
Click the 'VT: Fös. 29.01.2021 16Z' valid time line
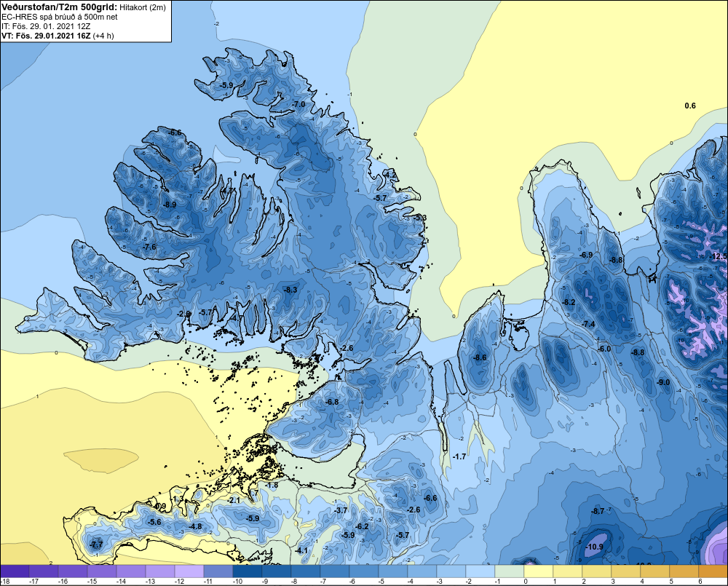(x=46, y=36)
